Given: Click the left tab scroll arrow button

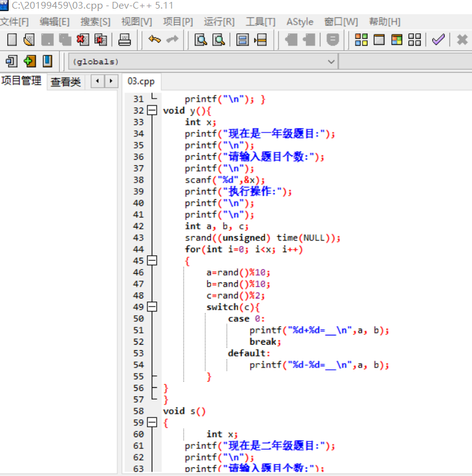Looking at the screenshot, I should [x=97, y=81].
